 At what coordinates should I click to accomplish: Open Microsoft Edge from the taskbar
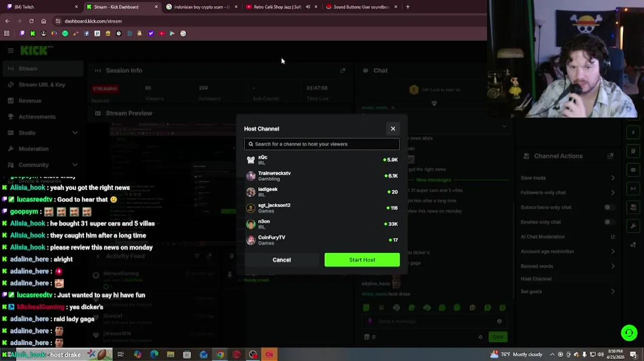(154, 354)
